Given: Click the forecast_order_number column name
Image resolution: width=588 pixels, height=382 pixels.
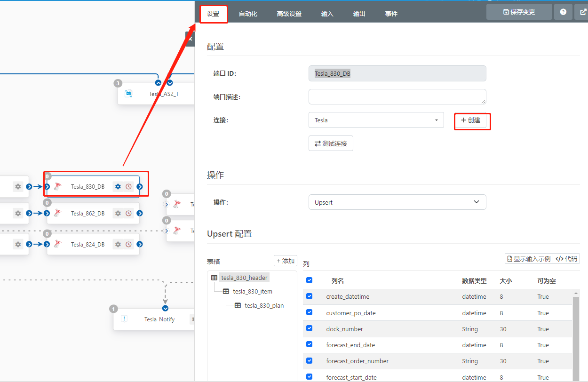Looking at the screenshot, I should coord(358,361).
